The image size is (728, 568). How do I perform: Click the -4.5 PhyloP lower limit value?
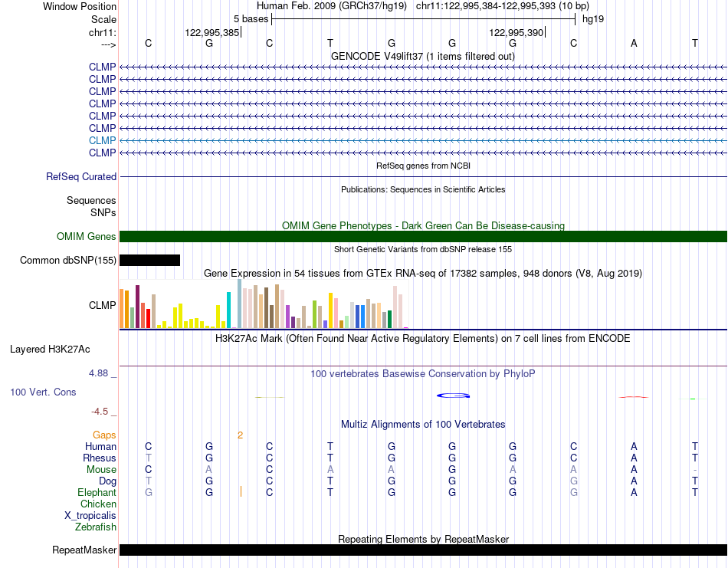point(100,412)
